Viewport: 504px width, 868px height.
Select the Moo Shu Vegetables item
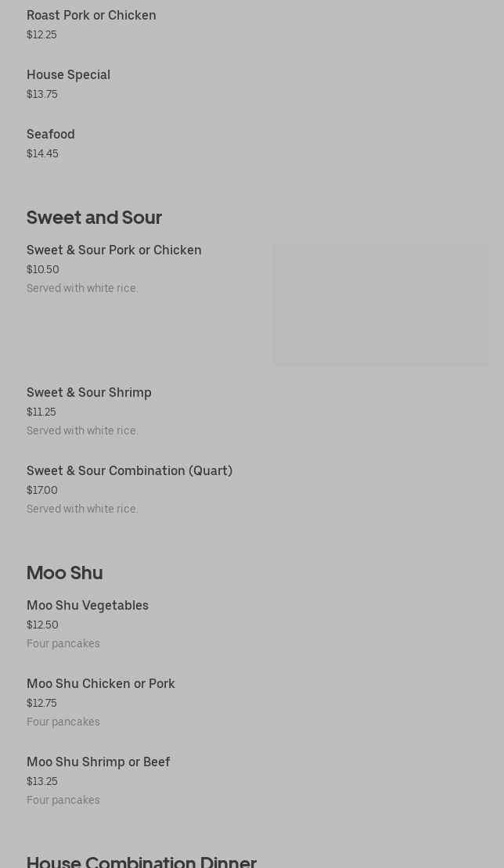(x=88, y=606)
